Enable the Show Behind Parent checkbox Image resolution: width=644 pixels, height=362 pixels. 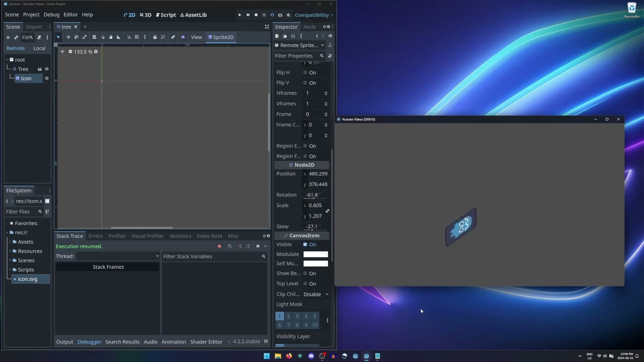[x=305, y=274]
